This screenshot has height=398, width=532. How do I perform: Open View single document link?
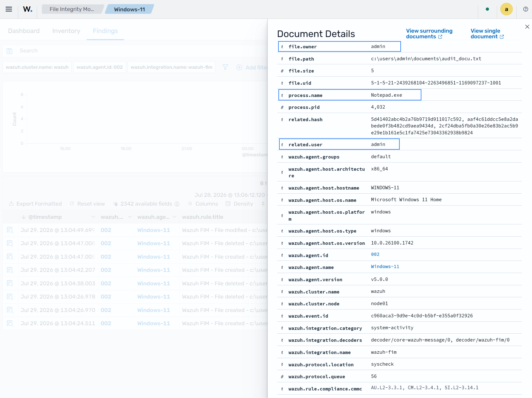487,34
